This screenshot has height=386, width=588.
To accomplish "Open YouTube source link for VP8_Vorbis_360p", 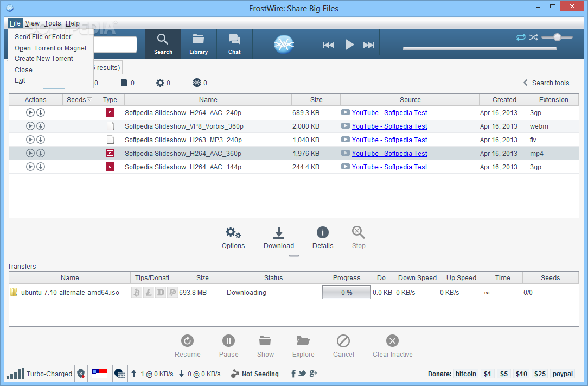I will tap(389, 126).
